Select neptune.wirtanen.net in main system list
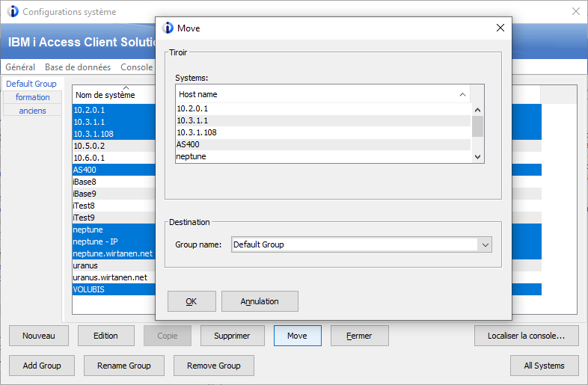 (114, 253)
